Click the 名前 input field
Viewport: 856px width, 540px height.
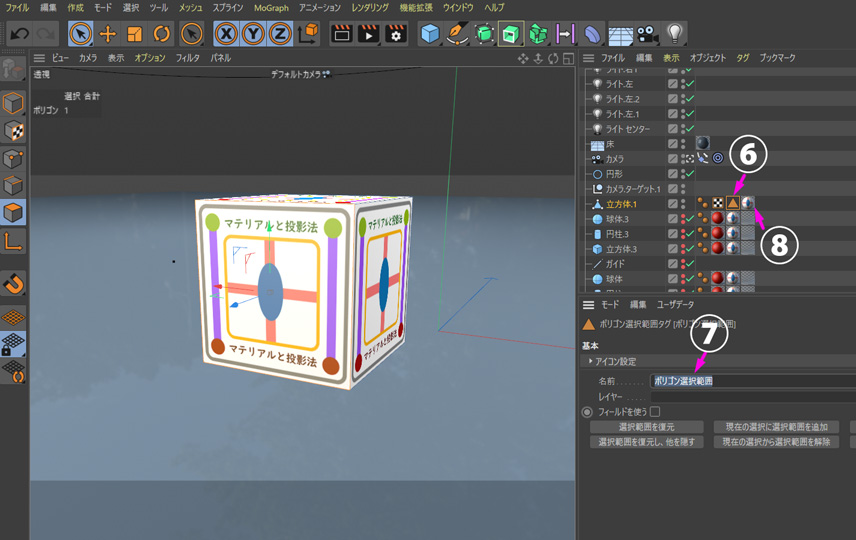click(x=750, y=381)
